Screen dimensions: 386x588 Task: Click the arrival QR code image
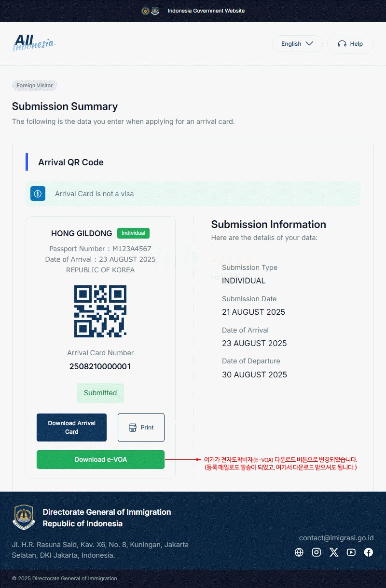100,311
